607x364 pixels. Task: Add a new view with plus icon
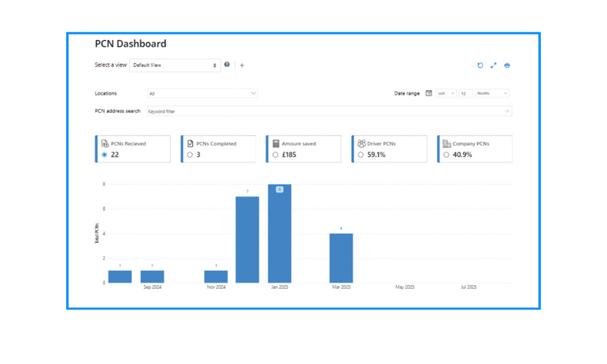click(242, 65)
